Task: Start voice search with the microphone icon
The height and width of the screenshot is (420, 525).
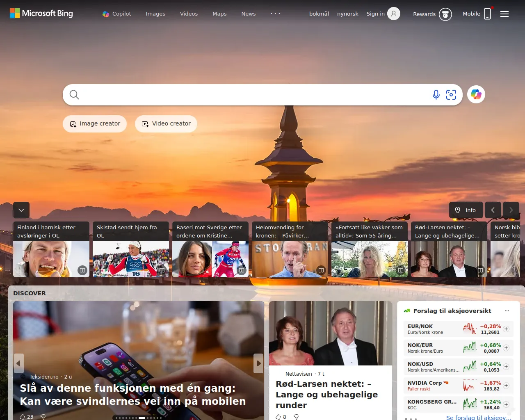Action: coord(436,94)
